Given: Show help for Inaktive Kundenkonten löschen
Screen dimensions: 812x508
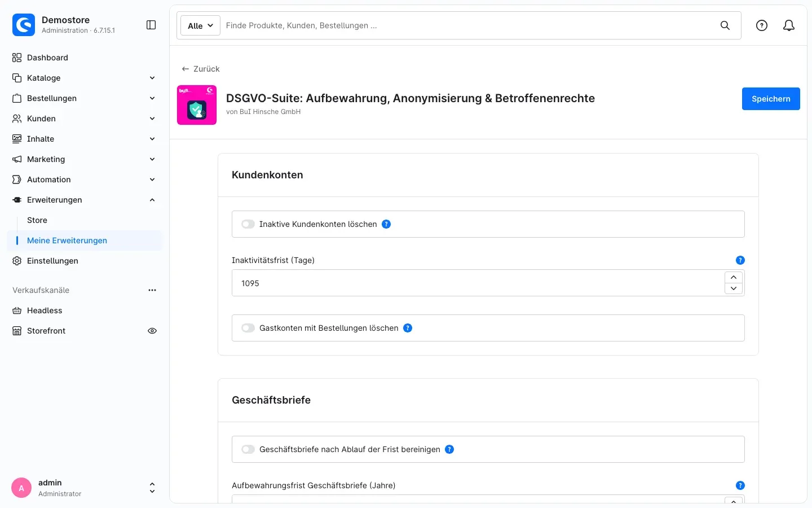Looking at the screenshot, I should (386, 224).
